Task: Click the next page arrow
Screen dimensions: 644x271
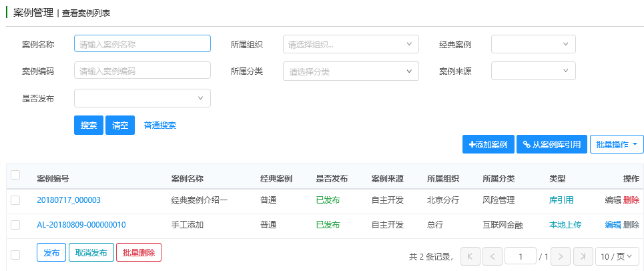Action: (x=561, y=256)
